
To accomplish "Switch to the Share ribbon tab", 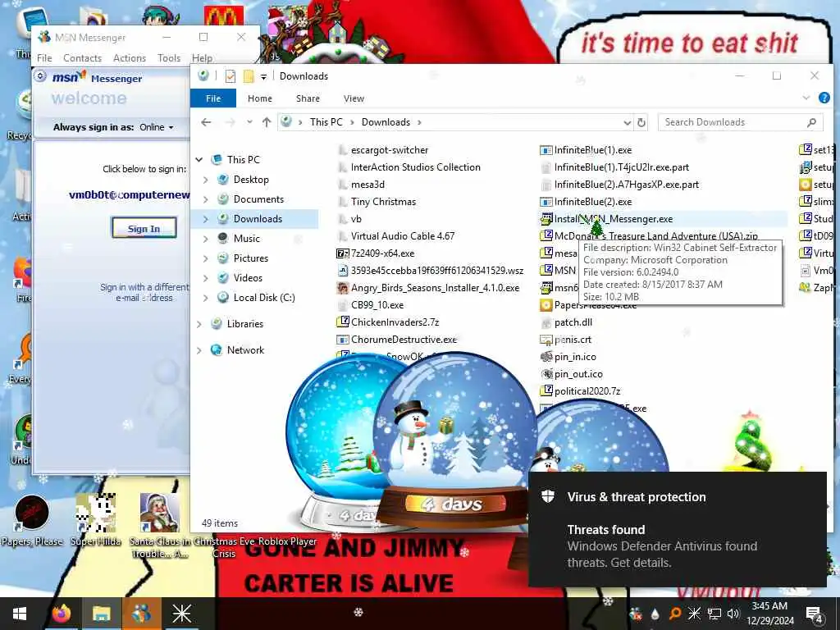I will click(x=308, y=98).
